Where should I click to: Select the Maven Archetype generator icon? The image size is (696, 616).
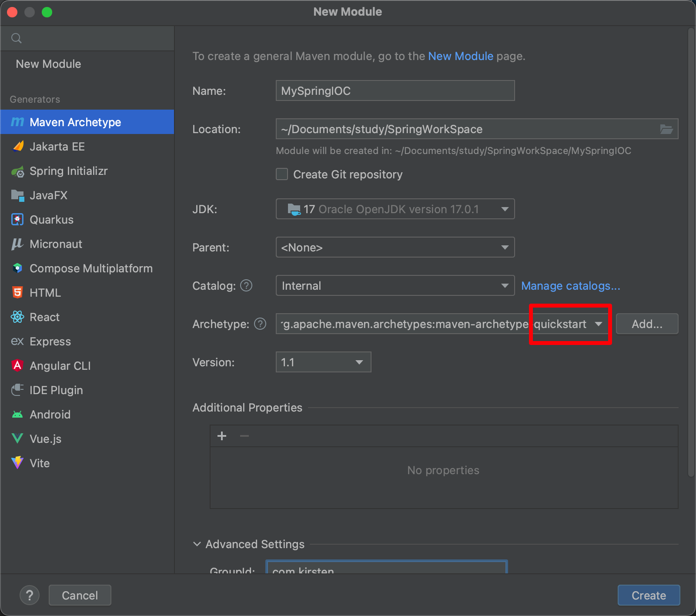17,122
